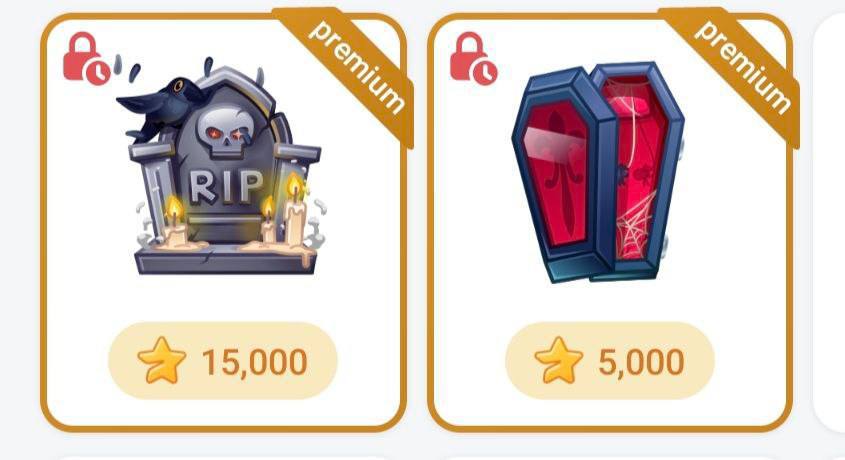Viewport: 845px width, 460px height.
Task: Buy the coffin for 5,000 stars
Action: (609, 361)
